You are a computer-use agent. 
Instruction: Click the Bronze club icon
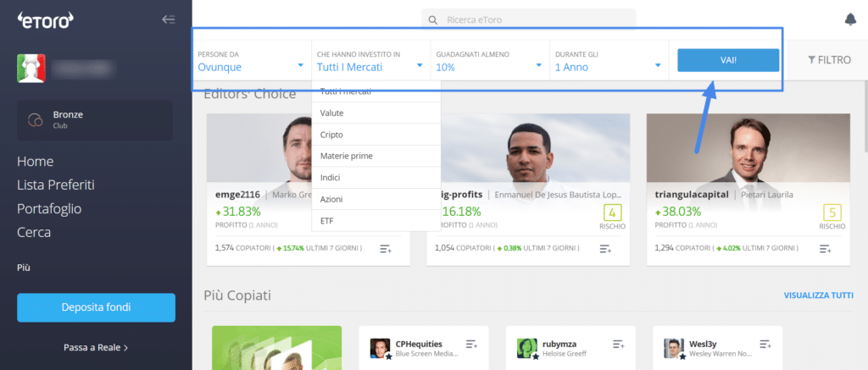[x=35, y=119]
